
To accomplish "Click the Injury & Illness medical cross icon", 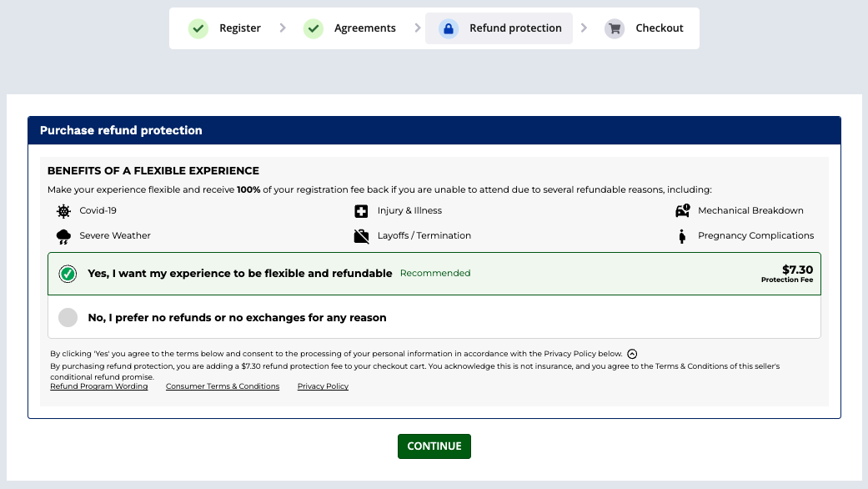I will [361, 211].
